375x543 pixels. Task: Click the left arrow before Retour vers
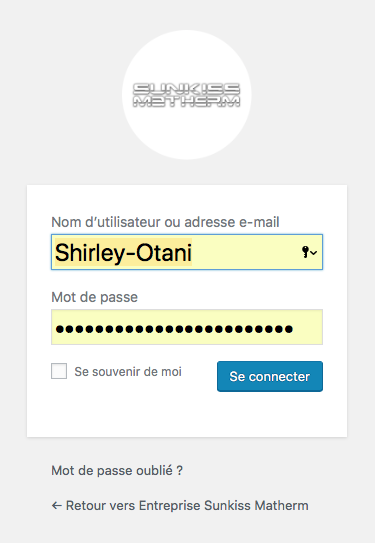[57, 506]
